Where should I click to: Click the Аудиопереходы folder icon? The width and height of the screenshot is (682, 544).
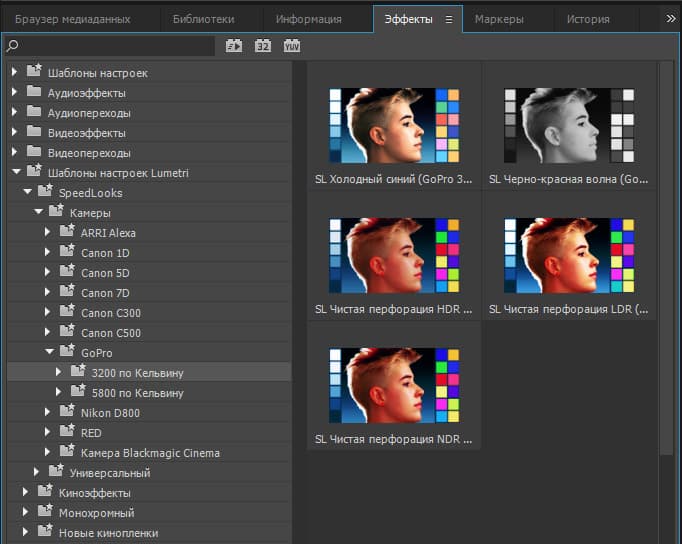[34, 111]
